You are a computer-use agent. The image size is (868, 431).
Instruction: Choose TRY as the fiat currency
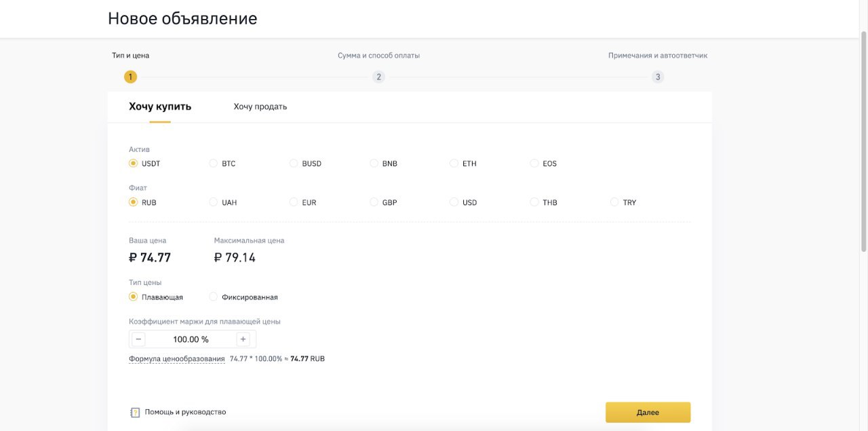(x=614, y=202)
